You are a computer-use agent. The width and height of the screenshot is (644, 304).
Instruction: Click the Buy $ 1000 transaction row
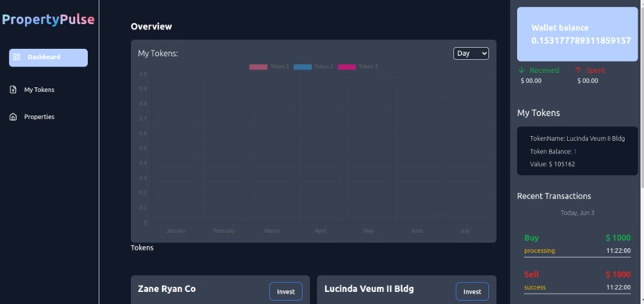[x=577, y=244]
